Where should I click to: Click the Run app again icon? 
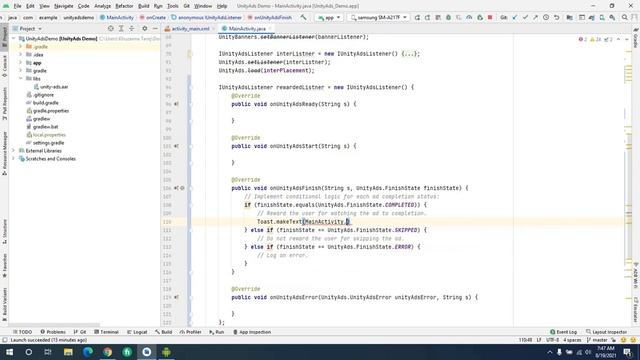tap(417, 18)
